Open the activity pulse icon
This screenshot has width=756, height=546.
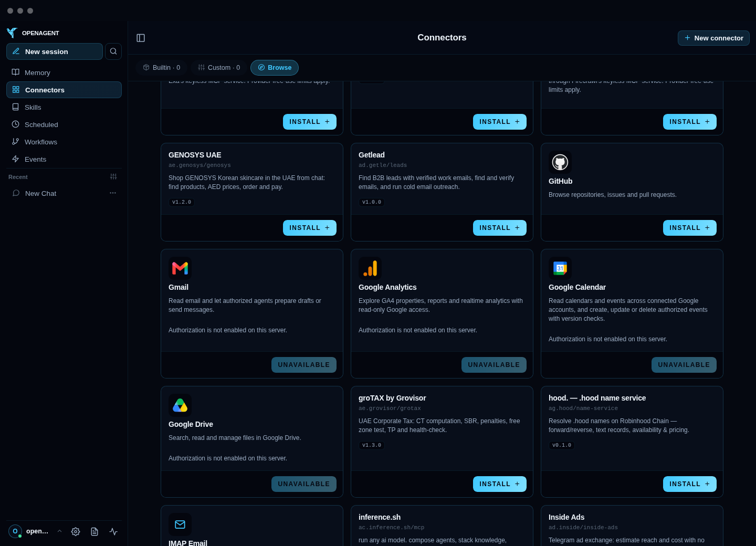tap(113, 531)
